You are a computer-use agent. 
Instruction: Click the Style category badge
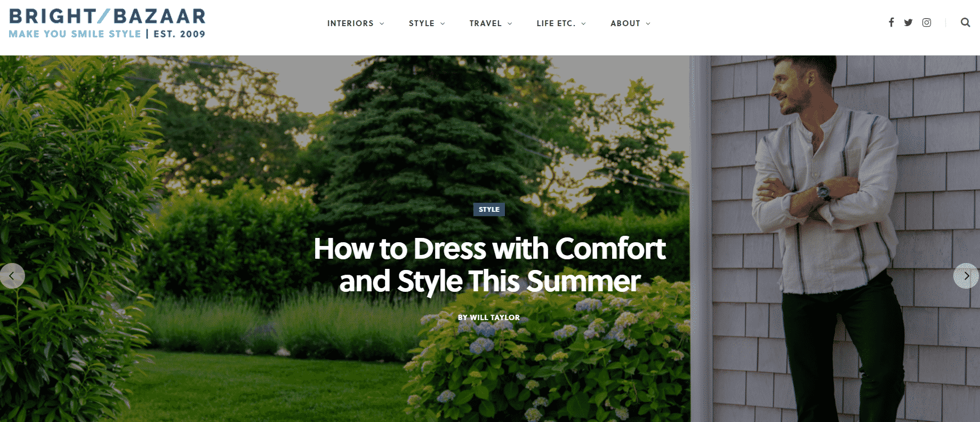click(489, 209)
